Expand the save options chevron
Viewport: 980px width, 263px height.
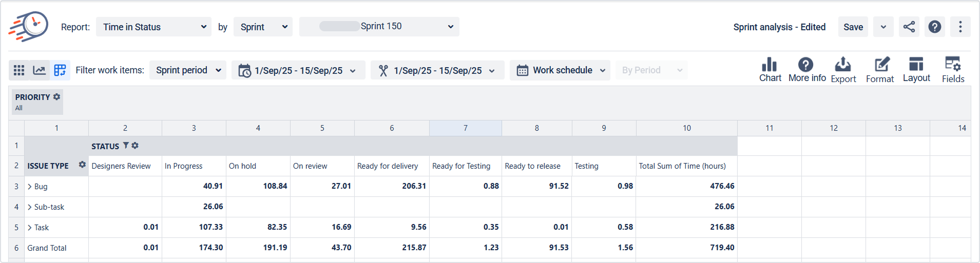tap(883, 27)
